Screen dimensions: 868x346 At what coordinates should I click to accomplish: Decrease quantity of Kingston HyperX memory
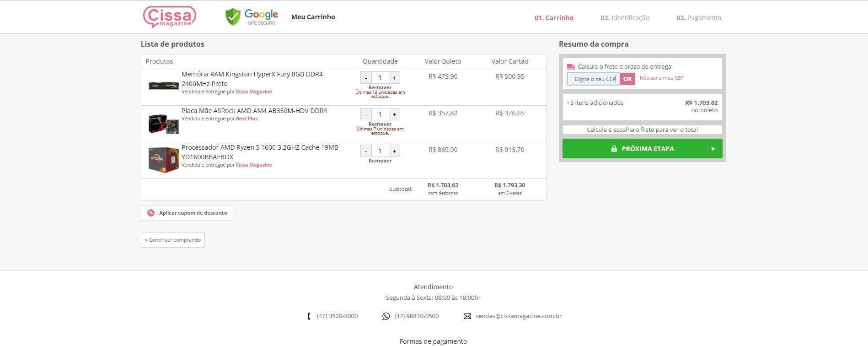click(x=366, y=78)
